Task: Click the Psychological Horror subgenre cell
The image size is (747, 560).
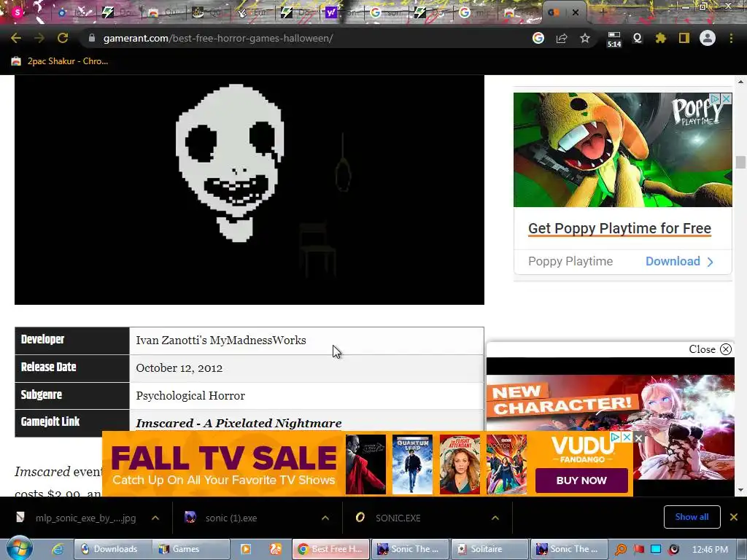Action: 307,396
